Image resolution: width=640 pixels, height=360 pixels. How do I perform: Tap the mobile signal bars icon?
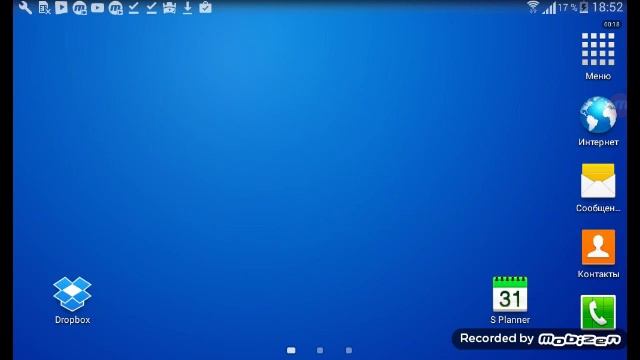click(x=549, y=7)
